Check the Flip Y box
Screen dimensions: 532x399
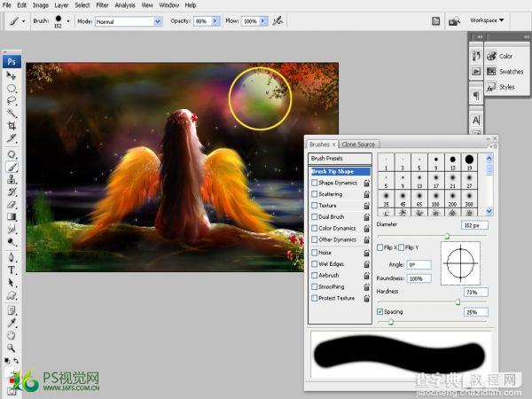tap(402, 247)
